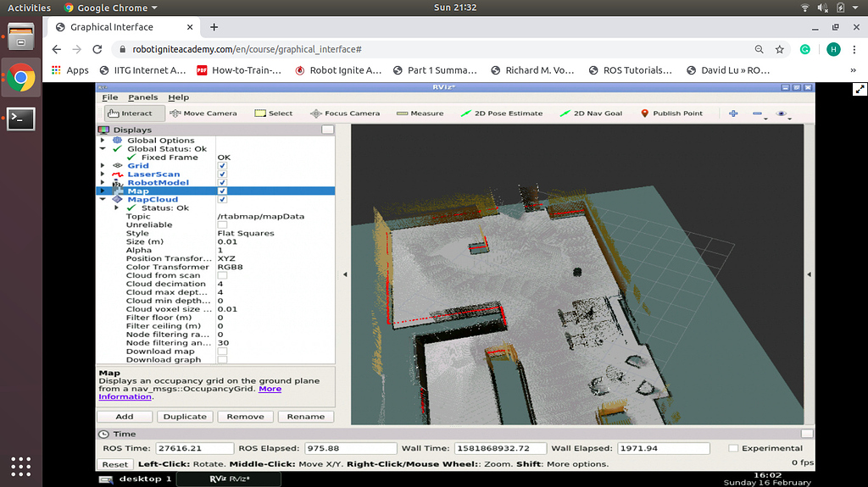Image resolution: width=868 pixels, height=487 pixels.
Task: Select the Interact tool
Action: pyautogui.click(x=135, y=113)
